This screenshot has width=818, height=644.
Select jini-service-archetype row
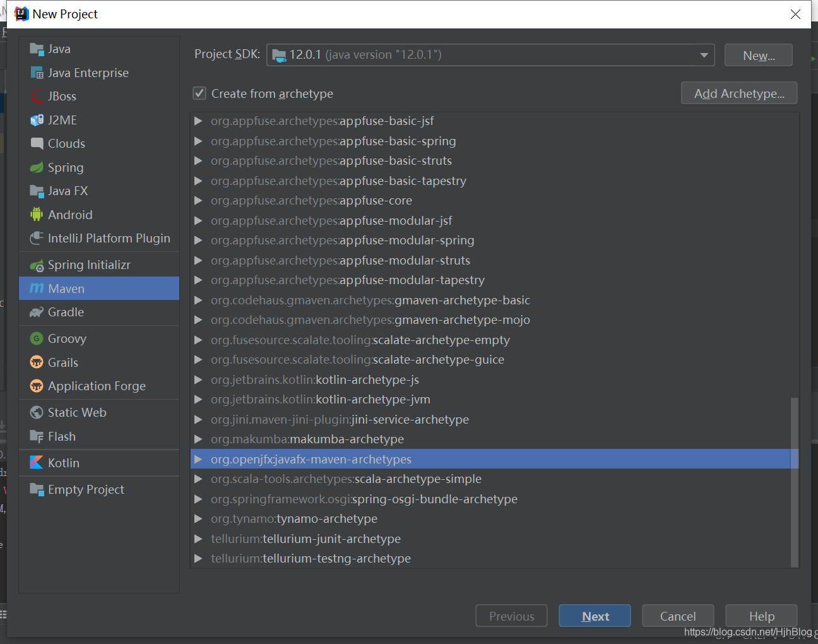pos(494,419)
